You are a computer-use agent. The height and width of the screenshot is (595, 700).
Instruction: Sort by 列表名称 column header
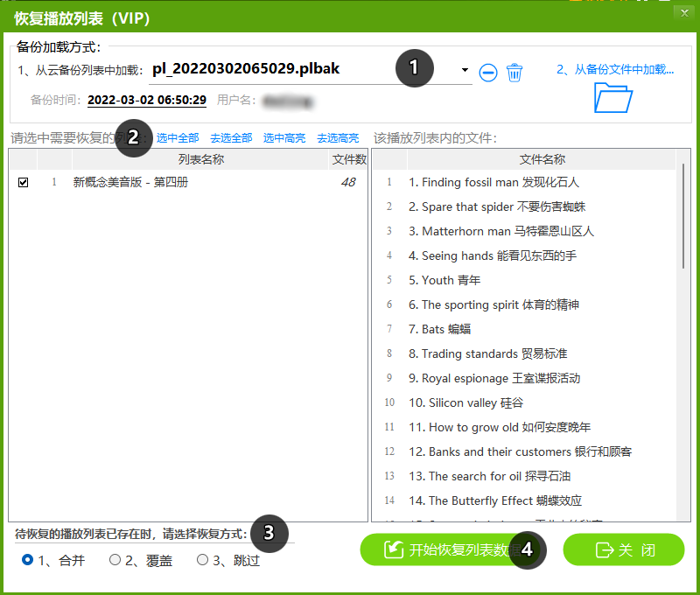(200, 159)
